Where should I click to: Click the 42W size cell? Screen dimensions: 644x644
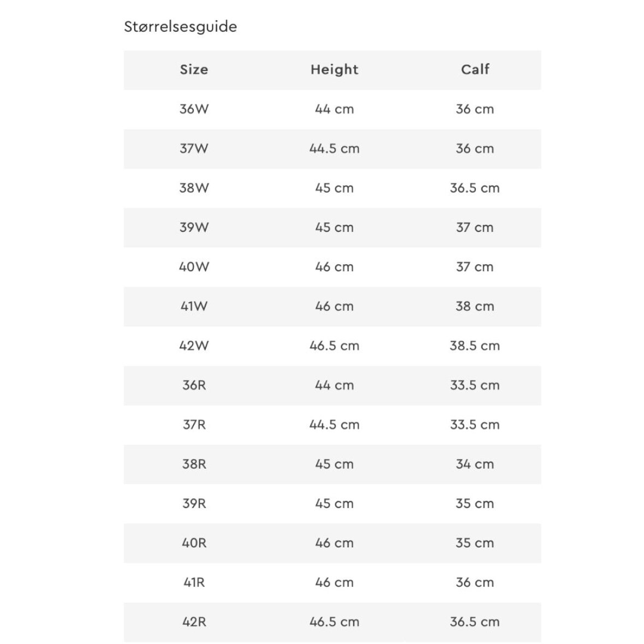[194, 345]
